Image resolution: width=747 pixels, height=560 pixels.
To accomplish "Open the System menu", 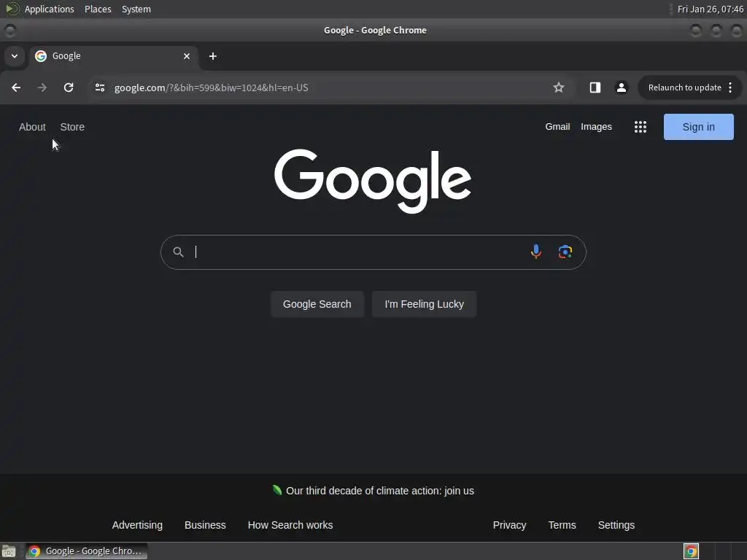I will coord(136,9).
